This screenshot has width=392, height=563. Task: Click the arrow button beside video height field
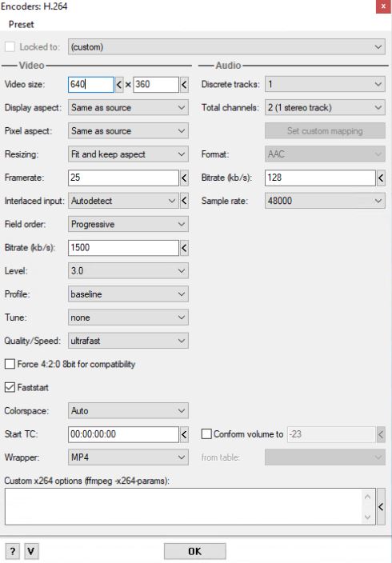pos(184,85)
